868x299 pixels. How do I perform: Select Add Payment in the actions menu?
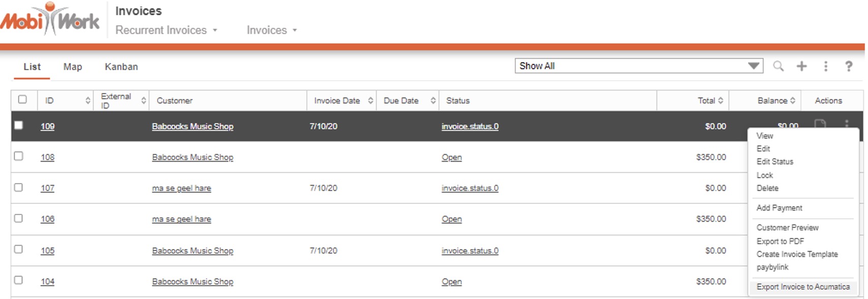click(x=779, y=208)
